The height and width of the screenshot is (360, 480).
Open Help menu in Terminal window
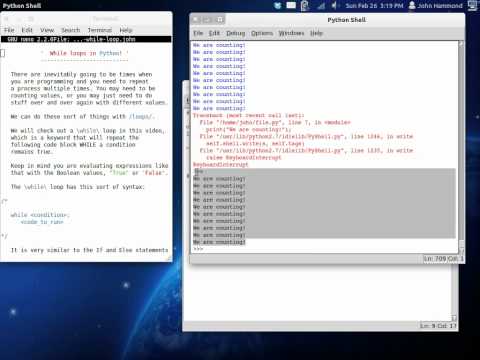[x=126, y=30]
